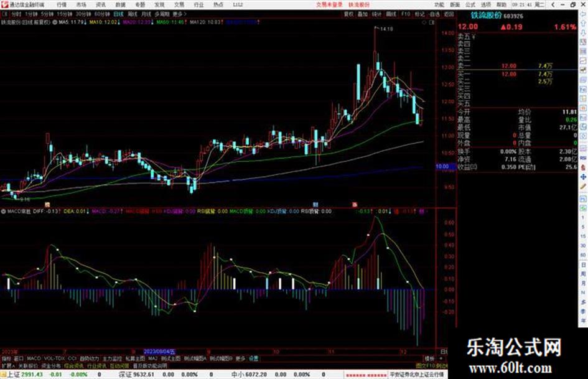Open 多周期 multi-period view
The width and height of the screenshot is (588, 379).
(162, 14)
